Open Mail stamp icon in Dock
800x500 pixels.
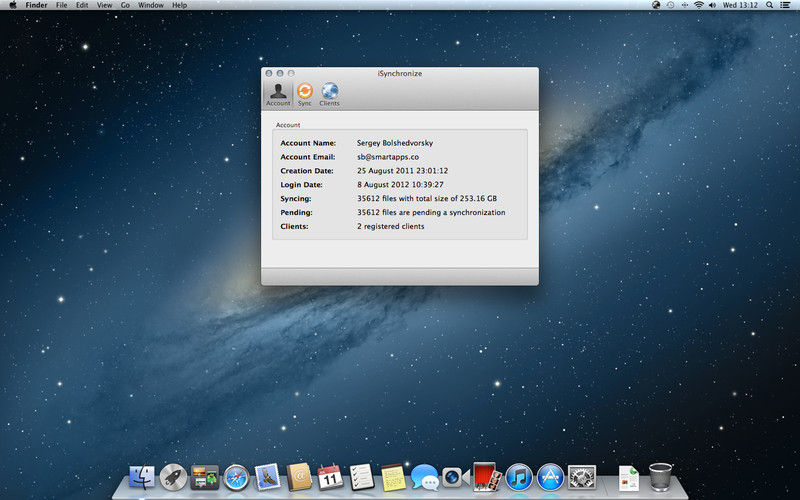[267, 477]
